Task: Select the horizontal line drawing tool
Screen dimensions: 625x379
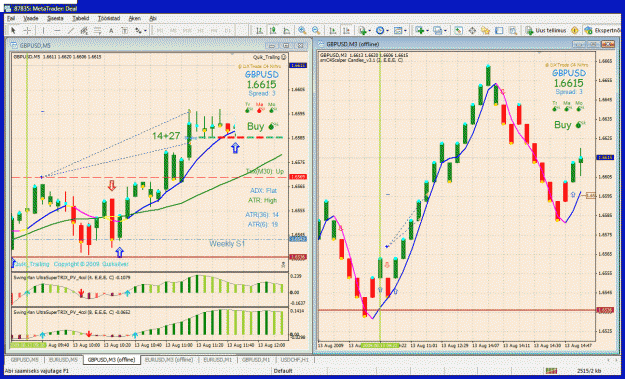Action: 57,30
